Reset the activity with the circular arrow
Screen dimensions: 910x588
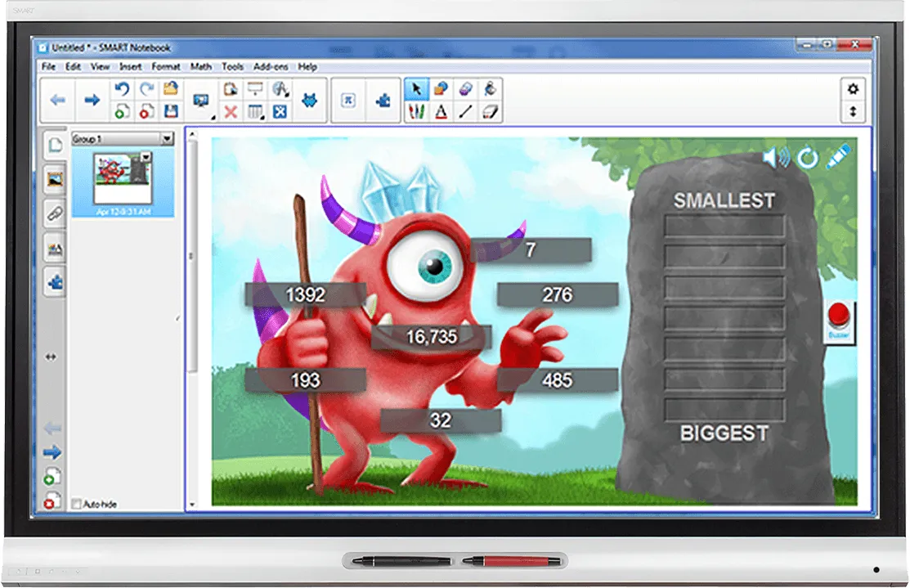[808, 157]
